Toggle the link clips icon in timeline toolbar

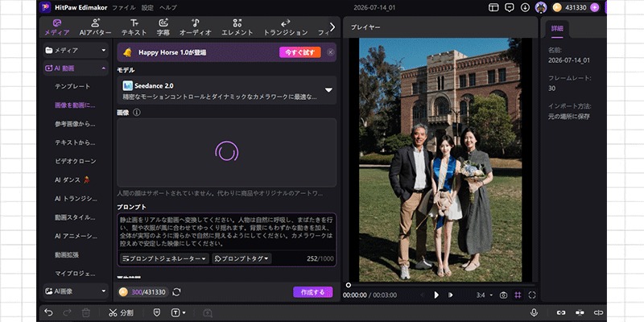[x=561, y=312]
